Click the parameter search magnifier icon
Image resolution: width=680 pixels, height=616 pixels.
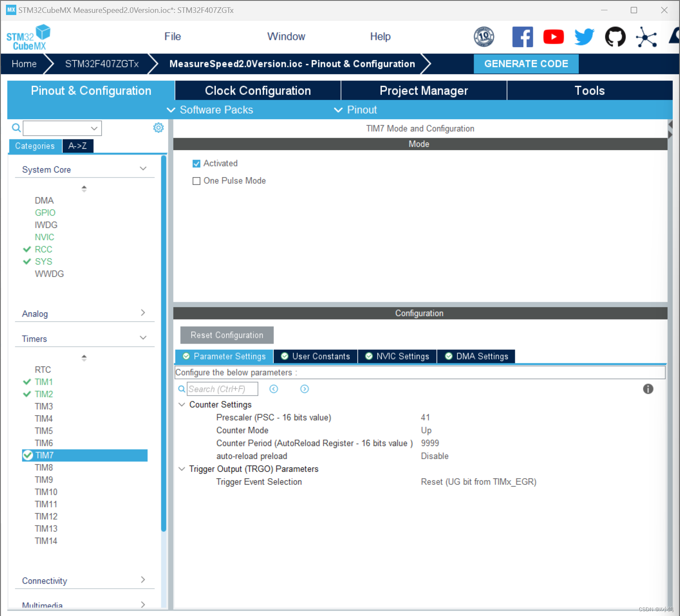pos(182,389)
